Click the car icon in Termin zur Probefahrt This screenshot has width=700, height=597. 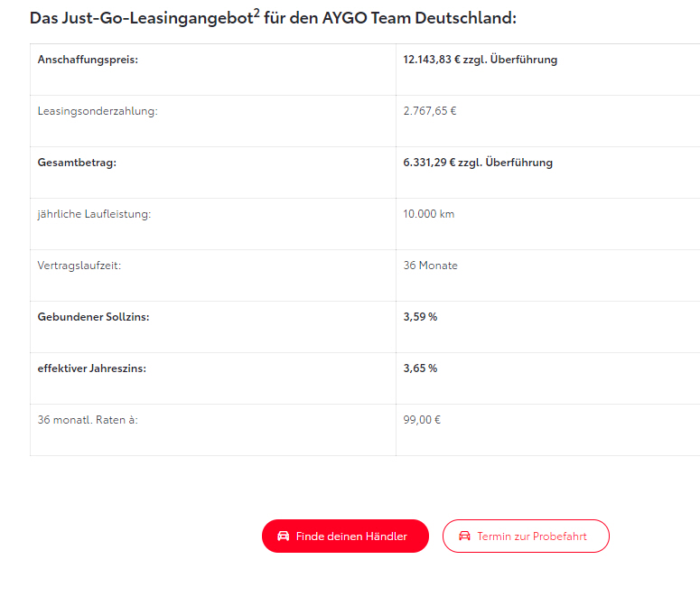click(x=464, y=536)
